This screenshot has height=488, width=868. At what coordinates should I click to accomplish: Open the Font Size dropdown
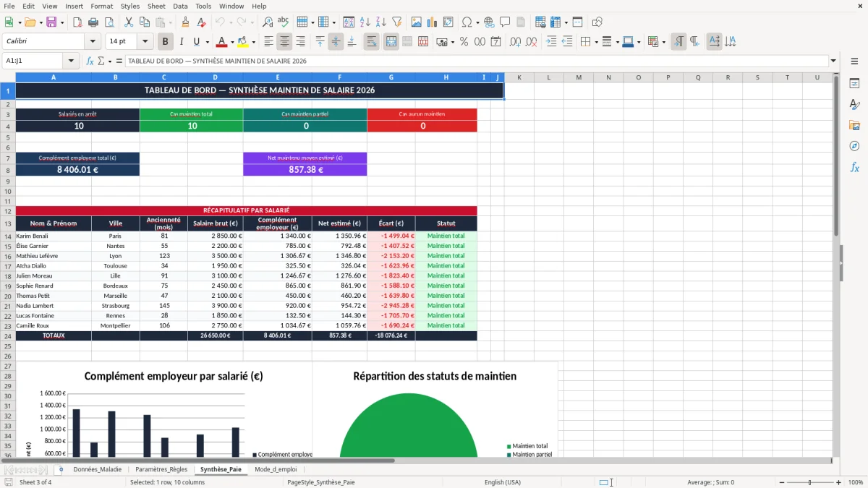(x=145, y=42)
